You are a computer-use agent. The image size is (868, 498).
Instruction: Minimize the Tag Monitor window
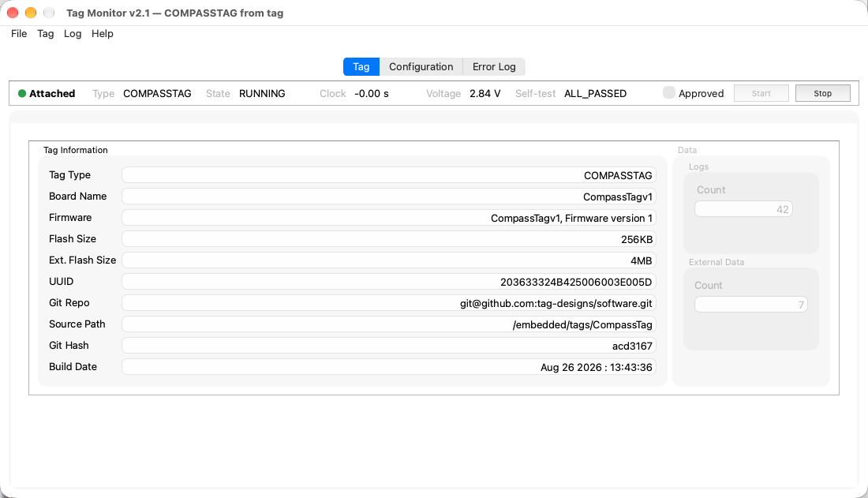[31, 12]
